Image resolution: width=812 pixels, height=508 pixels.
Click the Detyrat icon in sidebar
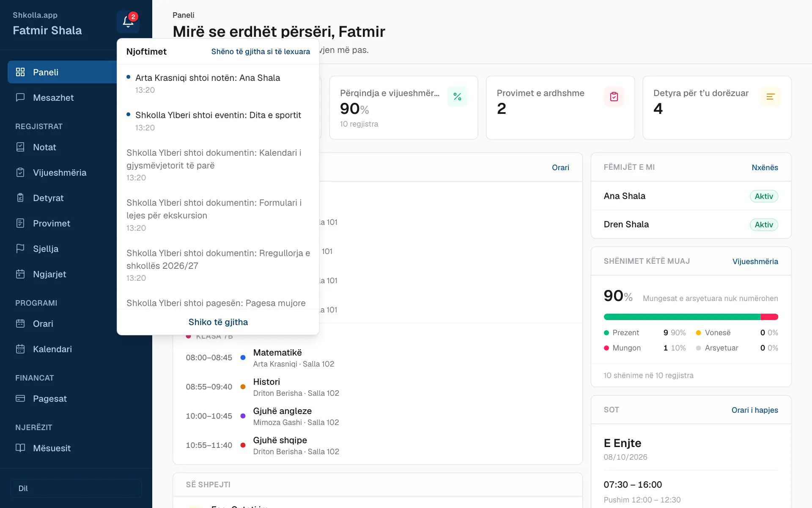(20, 198)
